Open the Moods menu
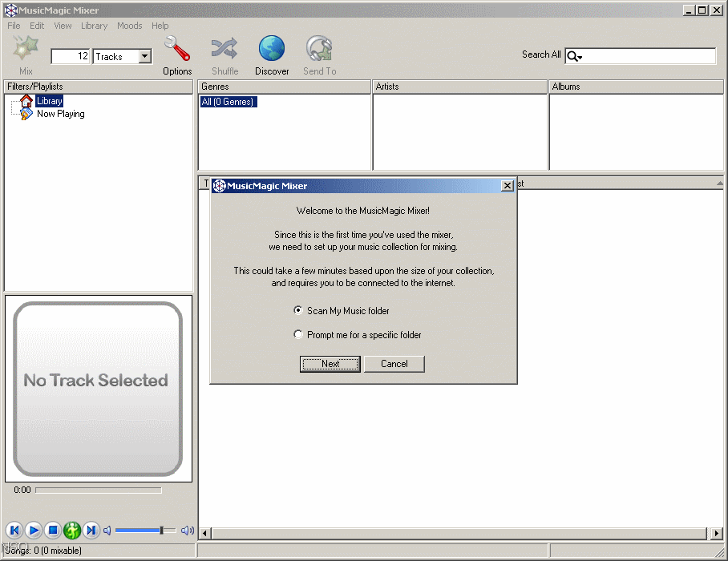728x561 pixels. (x=130, y=26)
